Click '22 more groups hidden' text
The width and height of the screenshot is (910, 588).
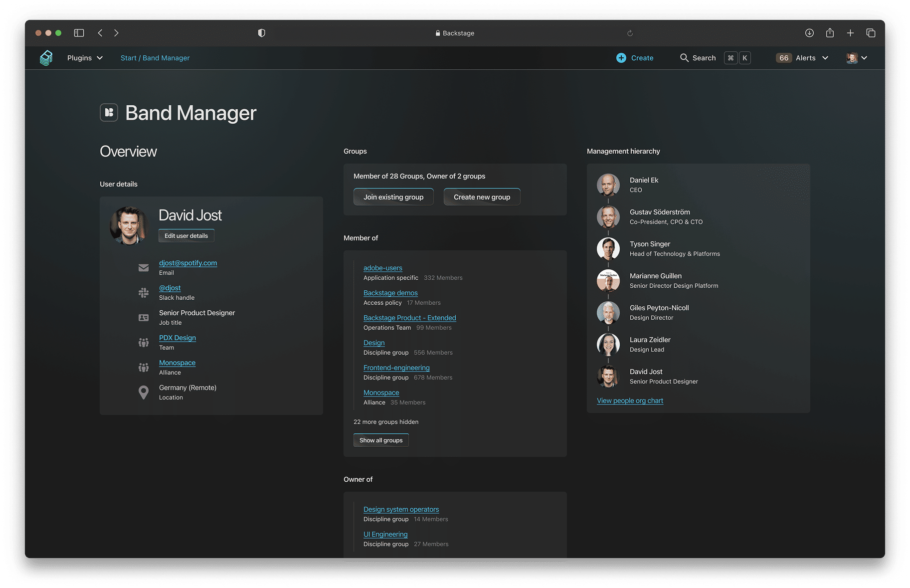(386, 422)
